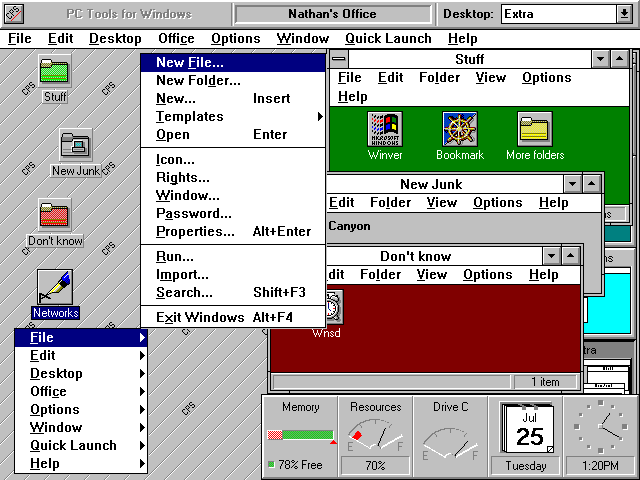The height and width of the screenshot is (480, 640).
Task: Select the Canyon item in New Junk
Action: click(x=349, y=226)
